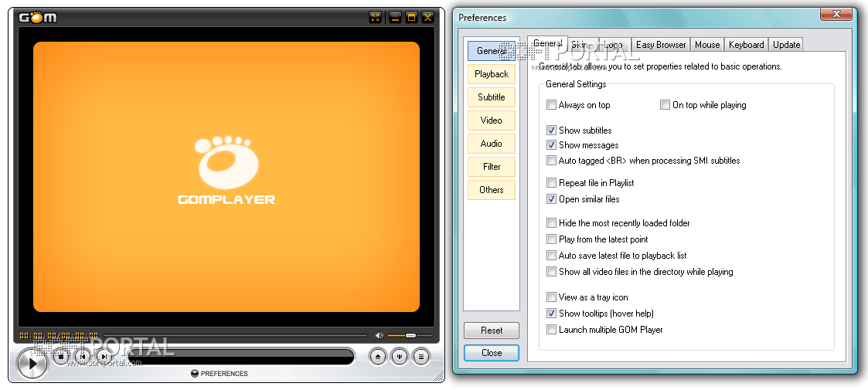Screen dimensions: 868x390
Task: Open a file with the eject icon
Action: [378, 357]
